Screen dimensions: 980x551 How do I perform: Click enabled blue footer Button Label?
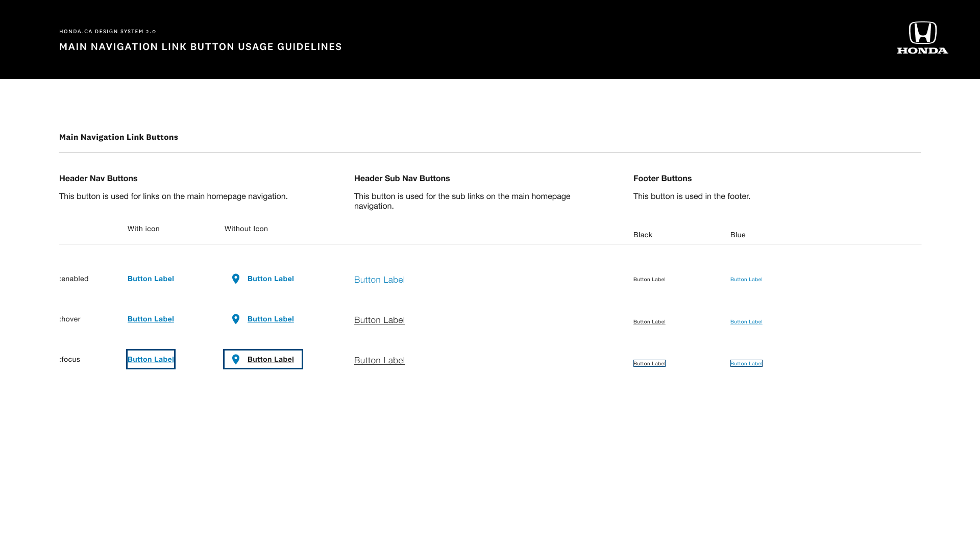pos(746,280)
